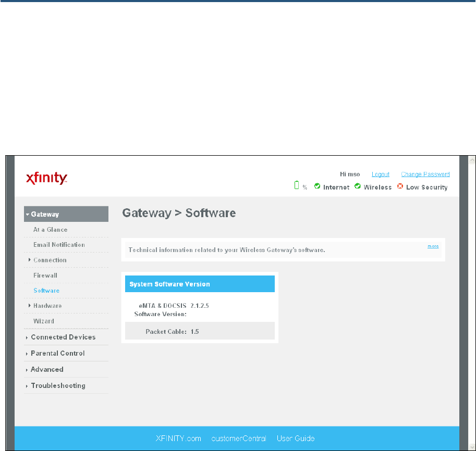This screenshot has width=476, height=451.
Task: Click the 2.1.2.5 software version value
Action: [x=200, y=305]
